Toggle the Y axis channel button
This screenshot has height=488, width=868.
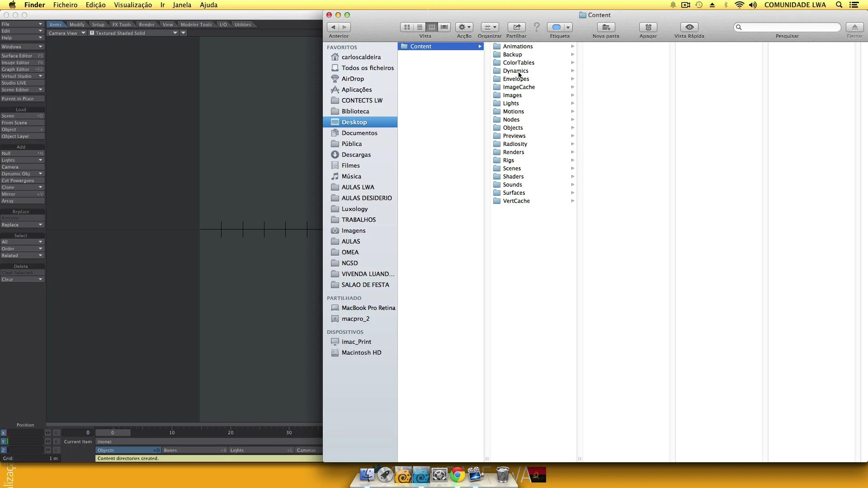[x=4, y=441]
